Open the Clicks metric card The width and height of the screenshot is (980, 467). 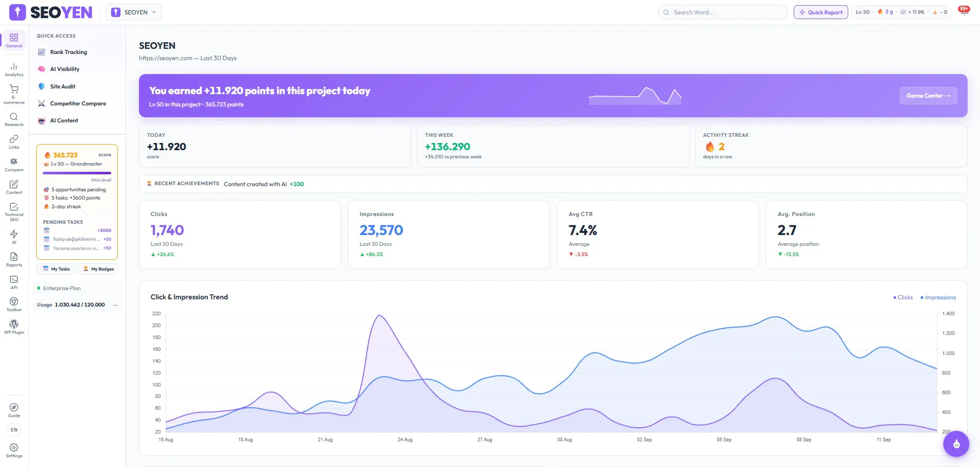point(240,235)
